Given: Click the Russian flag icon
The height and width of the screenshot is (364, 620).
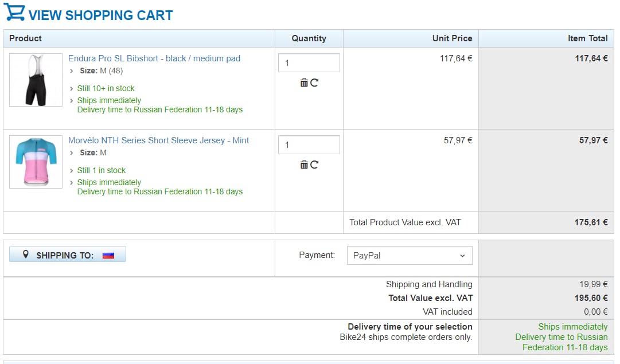Looking at the screenshot, I should (108, 255).
